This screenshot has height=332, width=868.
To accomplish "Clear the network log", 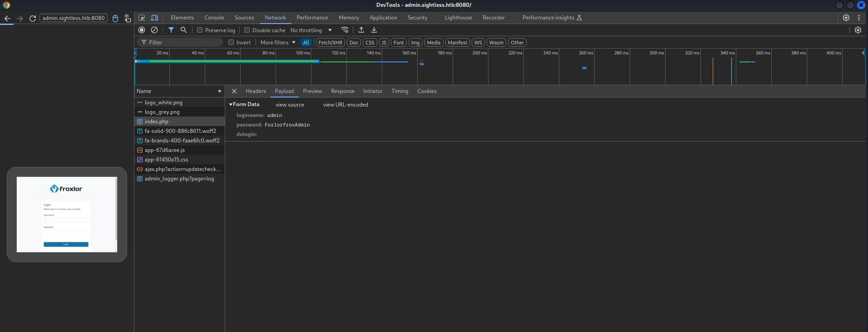I will click(x=154, y=30).
